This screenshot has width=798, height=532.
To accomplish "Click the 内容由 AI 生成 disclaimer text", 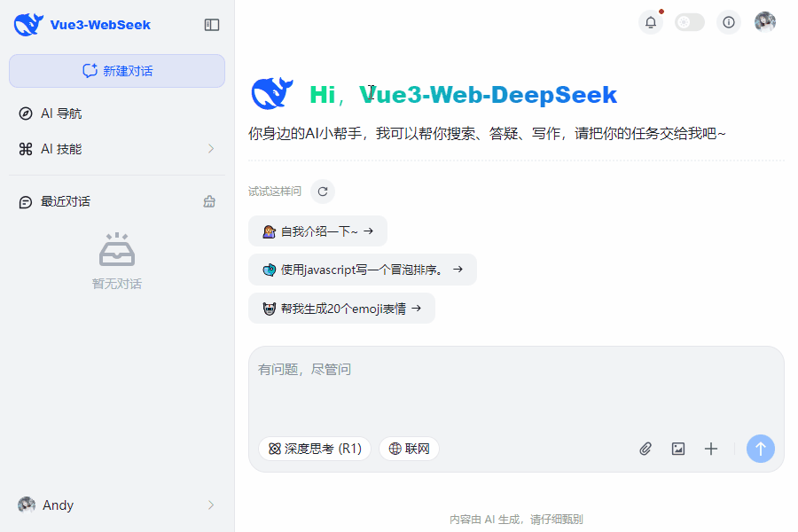I will click(516, 520).
